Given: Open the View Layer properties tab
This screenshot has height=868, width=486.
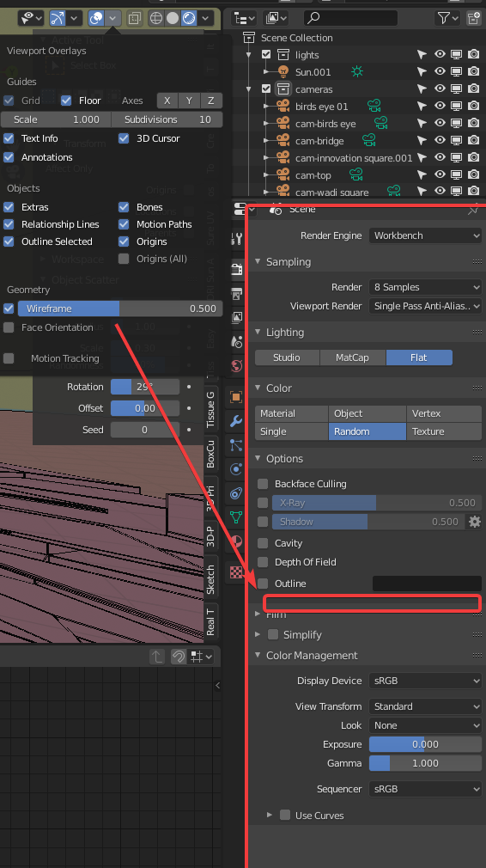Looking at the screenshot, I should coord(237,317).
